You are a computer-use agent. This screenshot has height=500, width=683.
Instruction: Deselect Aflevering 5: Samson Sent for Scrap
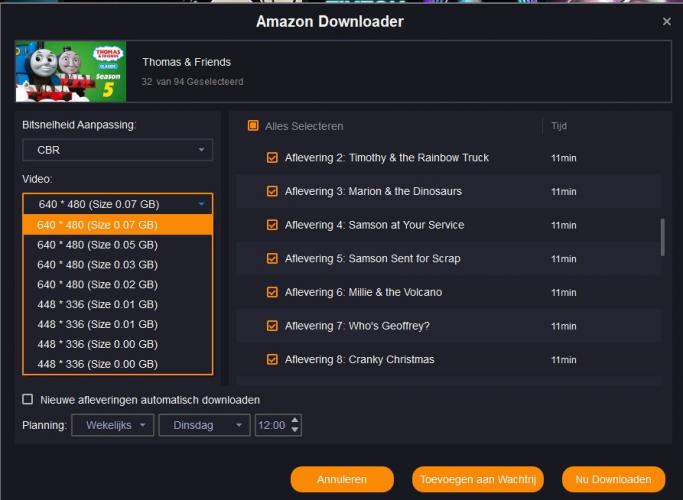tap(272, 258)
